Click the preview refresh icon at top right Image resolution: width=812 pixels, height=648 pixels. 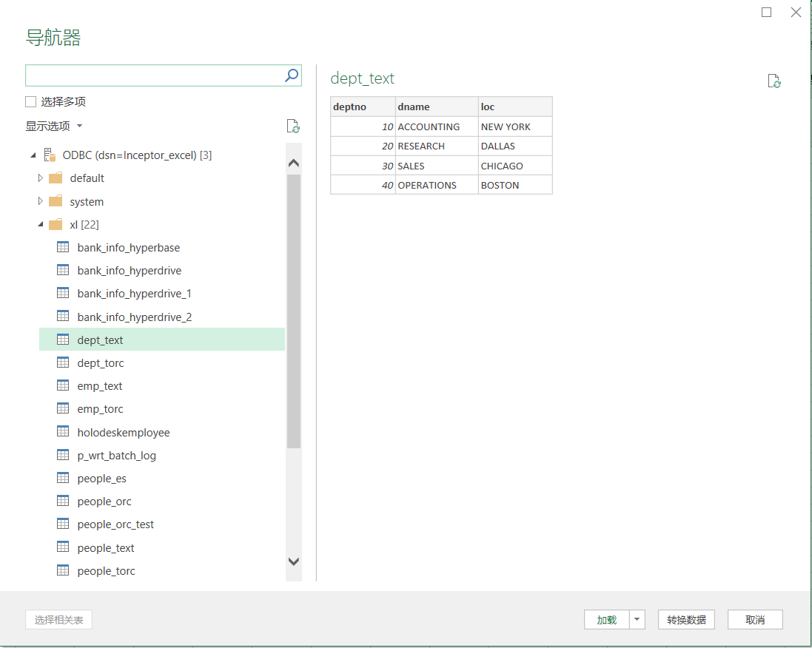pos(774,81)
